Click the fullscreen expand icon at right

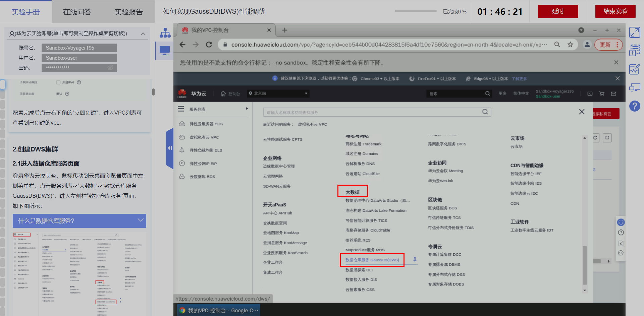635,33
